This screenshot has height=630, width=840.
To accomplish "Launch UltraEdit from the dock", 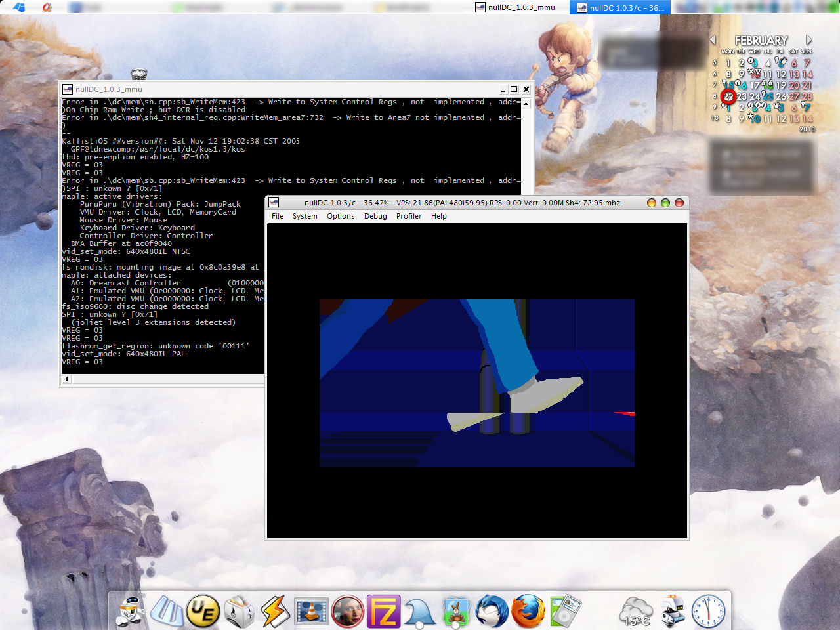I will 203,611.
